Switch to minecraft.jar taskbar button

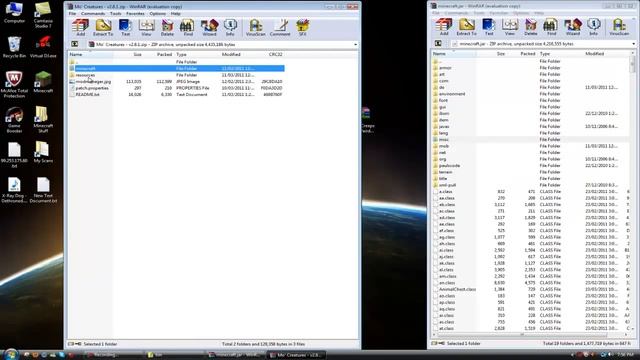[x=236, y=355]
